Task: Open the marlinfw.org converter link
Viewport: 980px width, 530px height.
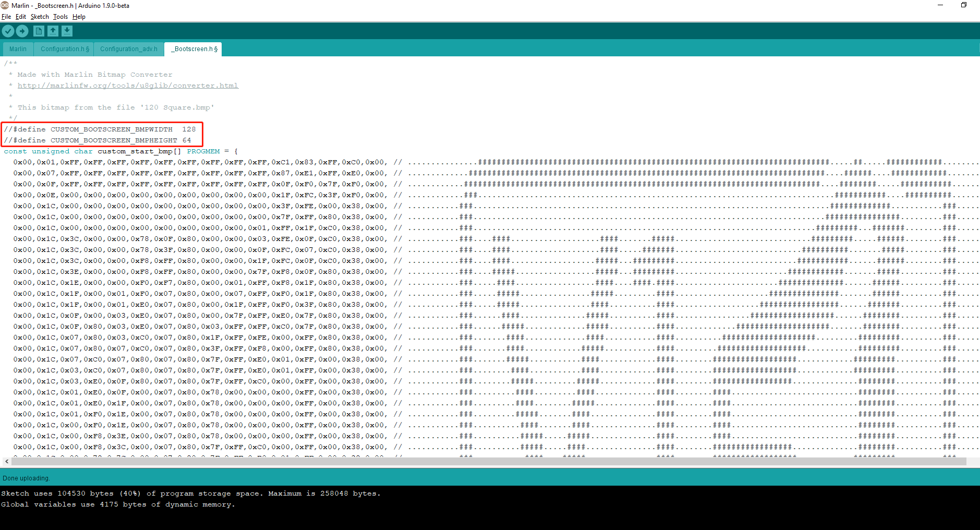Action: [x=128, y=86]
